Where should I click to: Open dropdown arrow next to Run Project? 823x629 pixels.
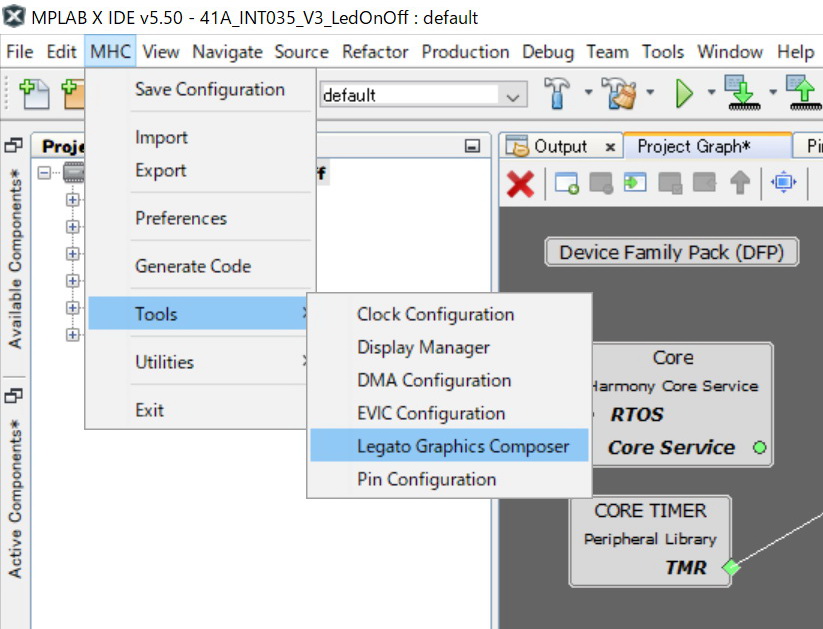710,94
